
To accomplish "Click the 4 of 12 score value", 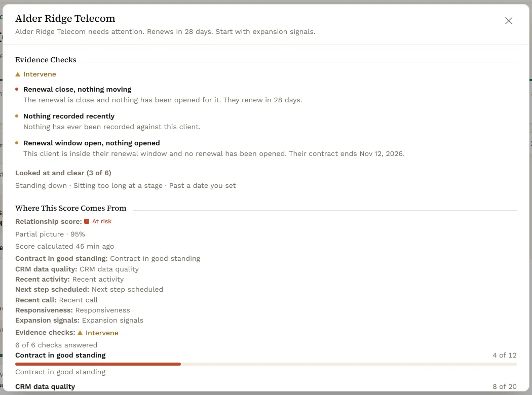I will (505, 355).
